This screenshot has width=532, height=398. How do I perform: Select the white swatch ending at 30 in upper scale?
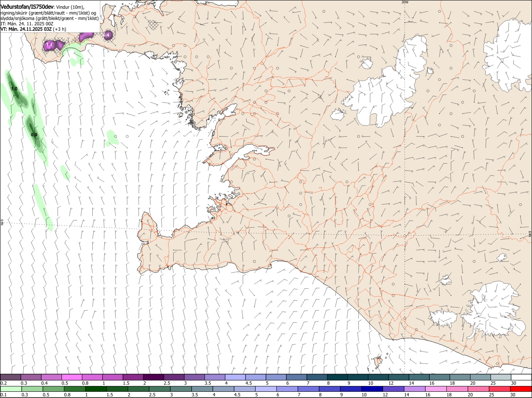521,377
